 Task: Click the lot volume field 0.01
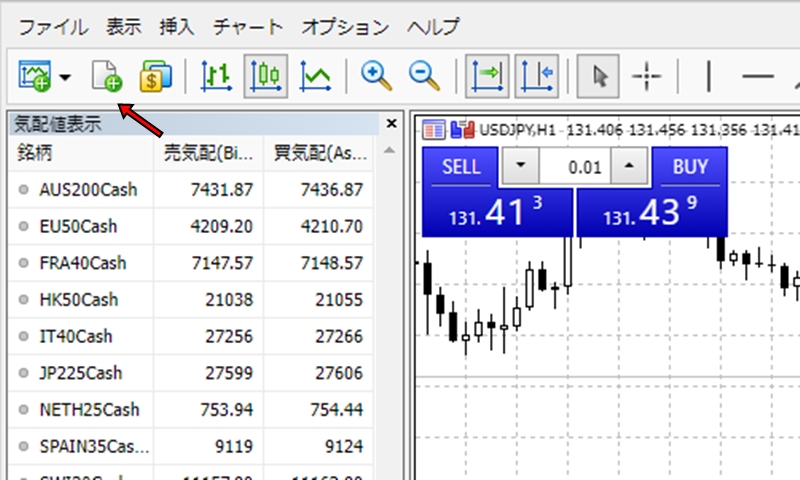(x=575, y=166)
